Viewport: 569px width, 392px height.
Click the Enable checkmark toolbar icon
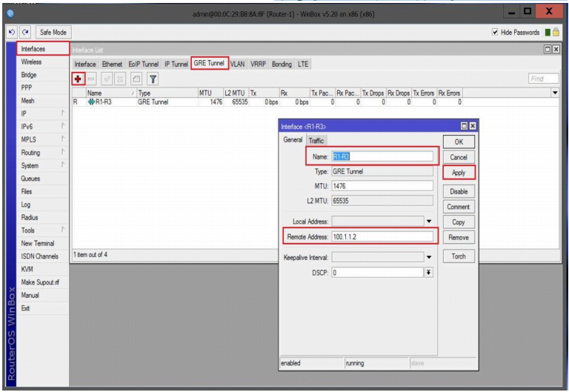(x=107, y=78)
